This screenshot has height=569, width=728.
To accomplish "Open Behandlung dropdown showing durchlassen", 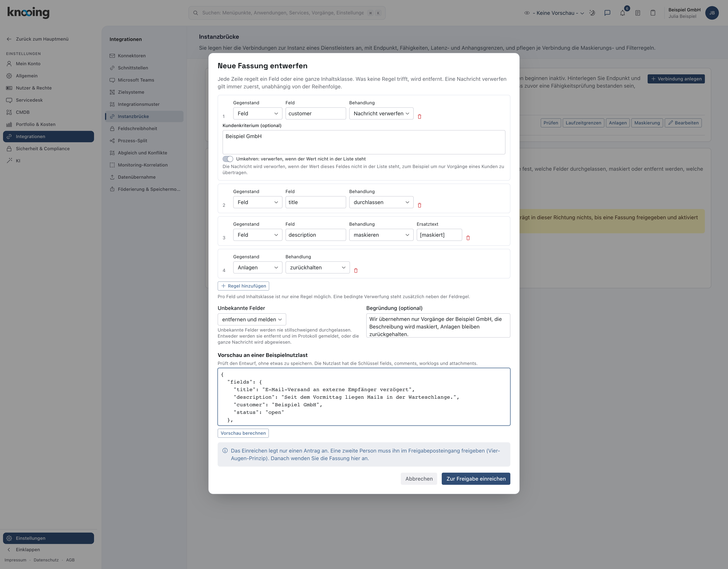I will click(381, 202).
